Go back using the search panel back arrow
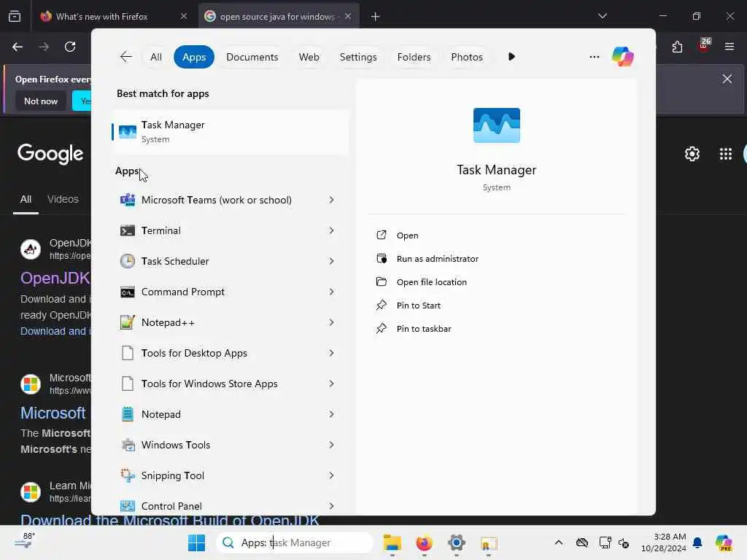 125,57
